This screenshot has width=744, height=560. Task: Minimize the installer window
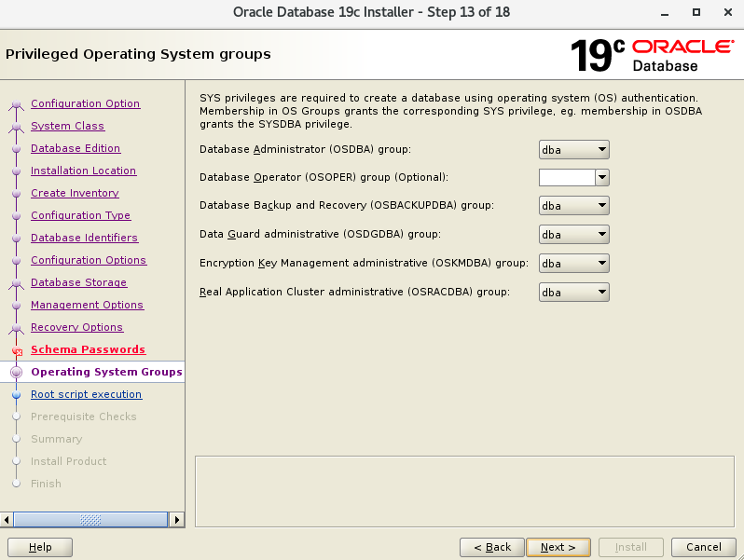pos(665,13)
